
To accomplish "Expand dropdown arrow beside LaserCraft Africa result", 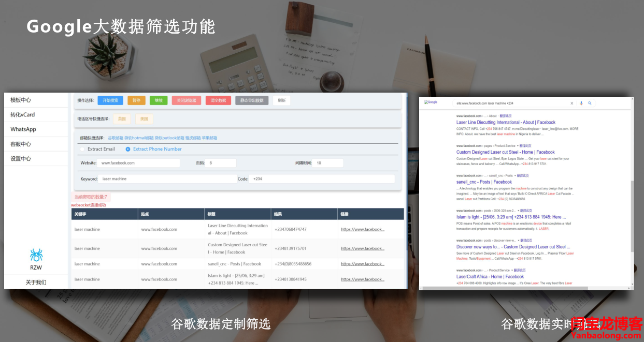I will click(x=513, y=271).
